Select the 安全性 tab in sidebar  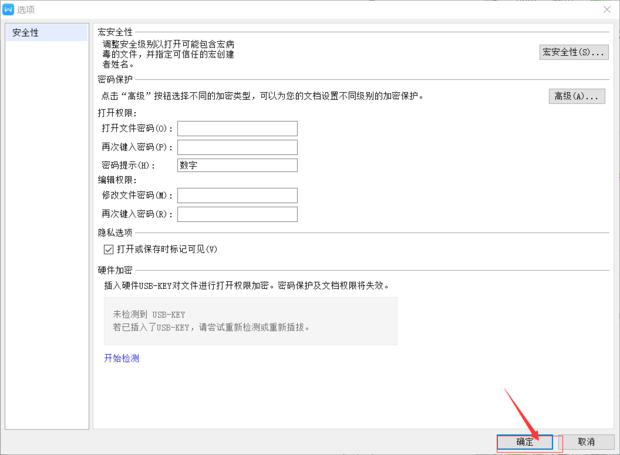pyautogui.click(x=47, y=32)
